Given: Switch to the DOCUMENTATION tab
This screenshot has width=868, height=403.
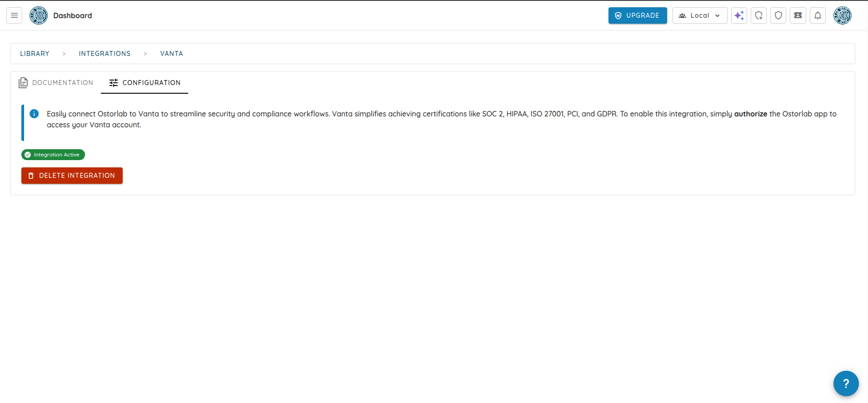Looking at the screenshot, I should coord(55,83).
